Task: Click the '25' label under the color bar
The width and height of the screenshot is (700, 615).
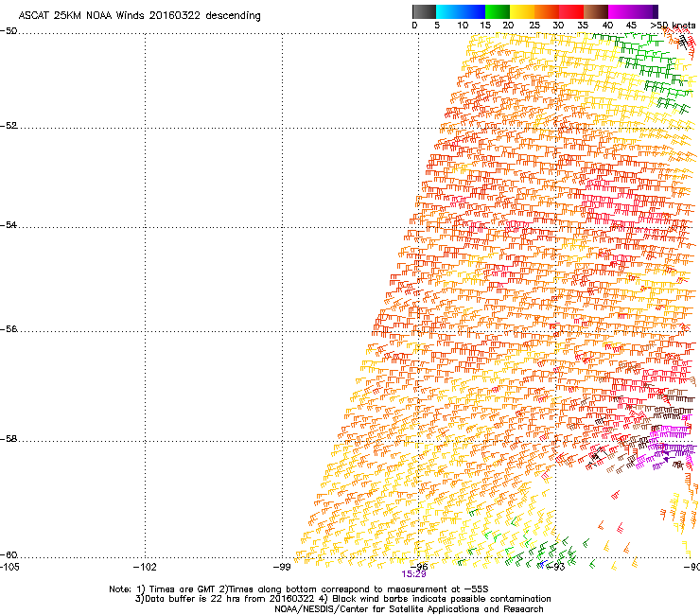Action: tap(534, 26)
